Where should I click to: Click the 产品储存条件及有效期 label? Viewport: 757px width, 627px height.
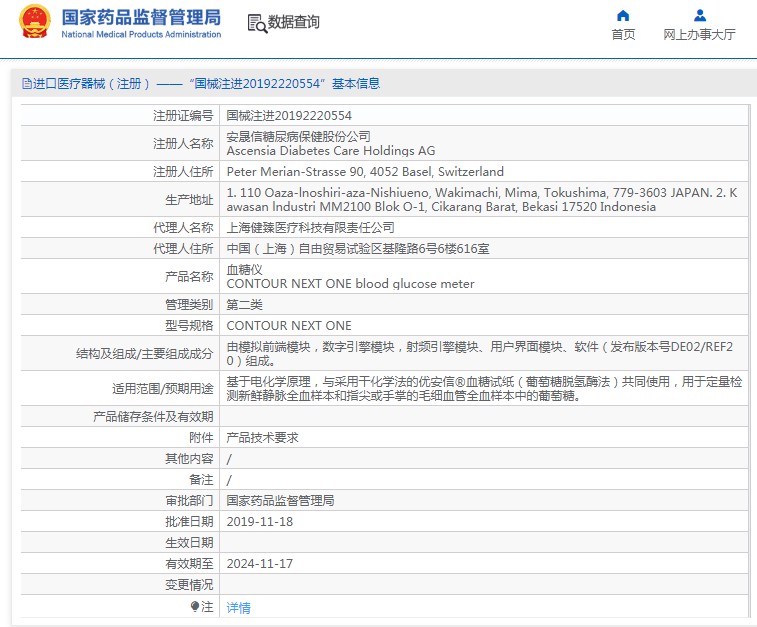tap(153, 417)
